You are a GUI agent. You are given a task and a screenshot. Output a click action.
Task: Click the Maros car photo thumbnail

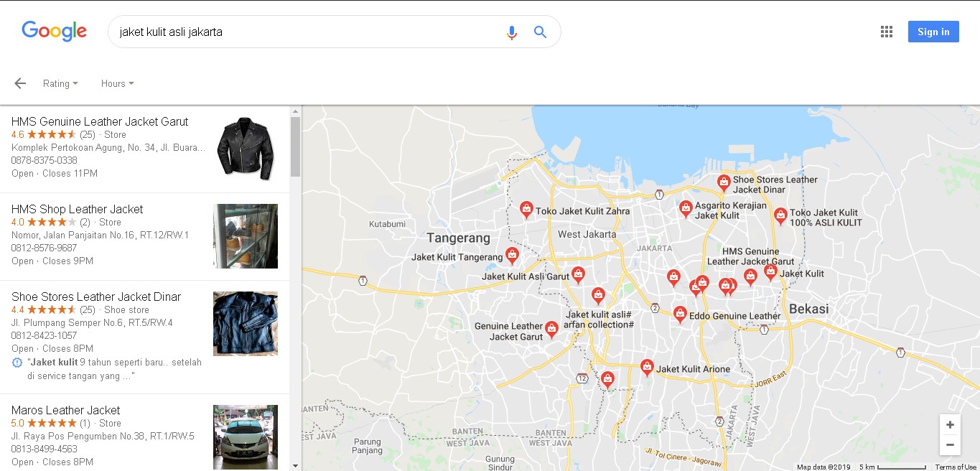[x=246, y=437]
